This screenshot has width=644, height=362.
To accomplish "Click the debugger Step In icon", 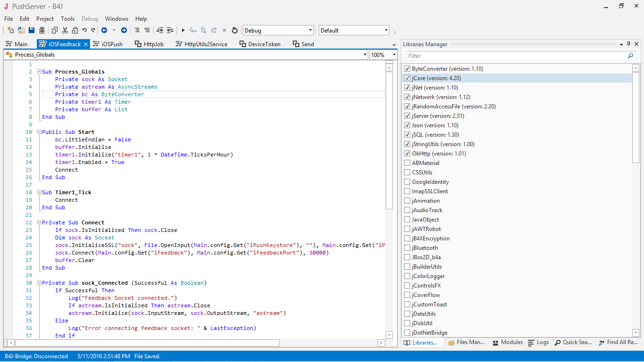I will pyautogui.click(x=193, y=30).
